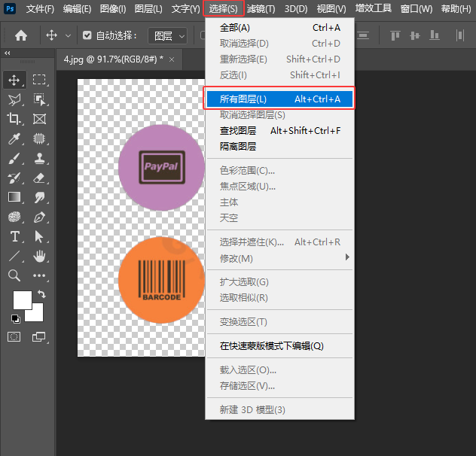The width and height of the screenshot is (476, 456).
Task: Toggle Quick Mask mode icon
Action: pyautogui.click(x=14, y=336)
